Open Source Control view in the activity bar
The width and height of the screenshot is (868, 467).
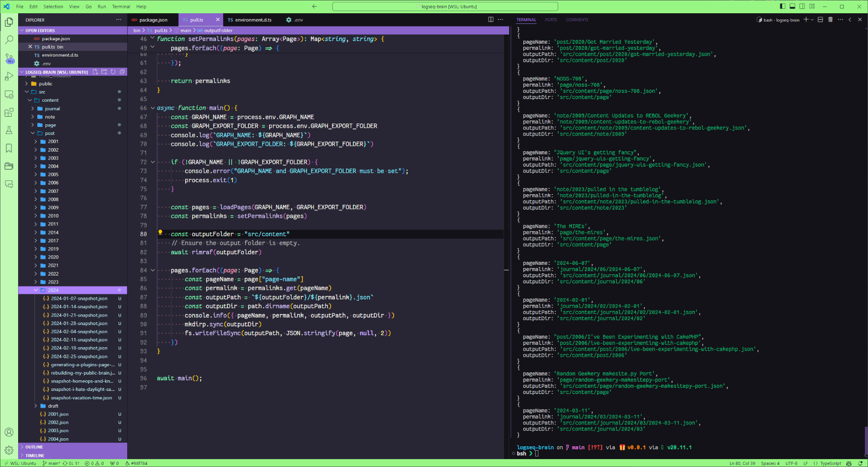9,58
